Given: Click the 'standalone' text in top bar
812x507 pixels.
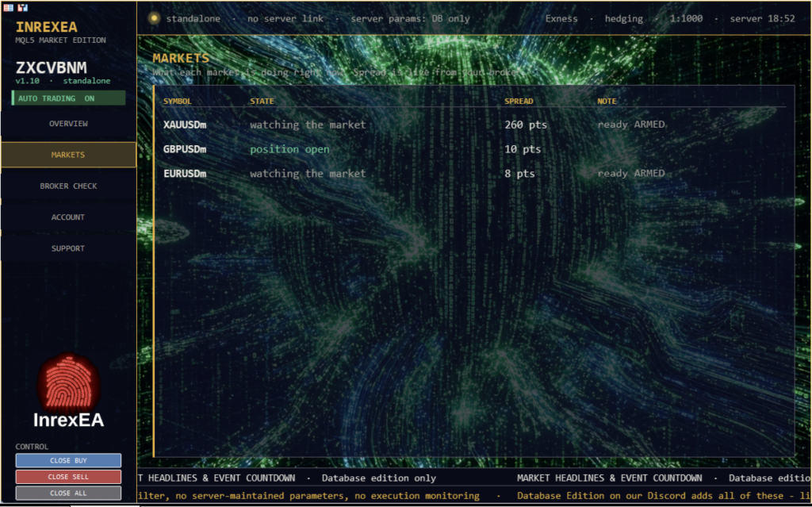Looking at the screenshot, I should click(193, 19).
